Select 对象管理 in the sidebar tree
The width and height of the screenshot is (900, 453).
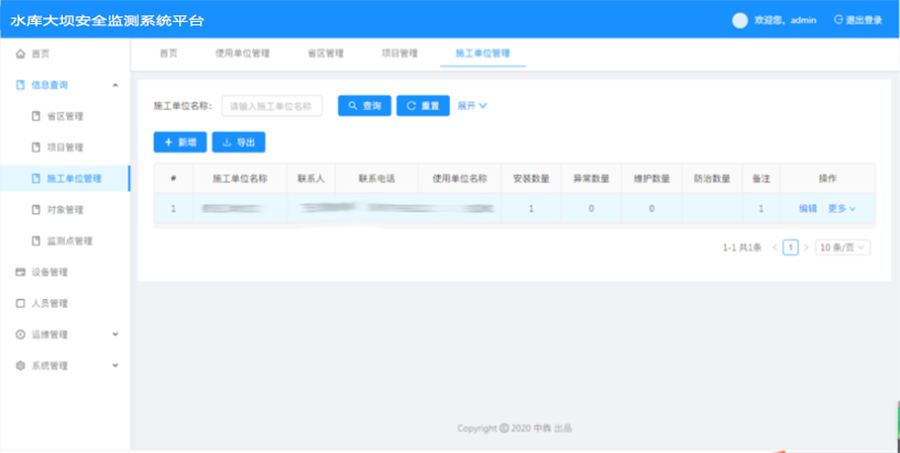pos(64,210)
